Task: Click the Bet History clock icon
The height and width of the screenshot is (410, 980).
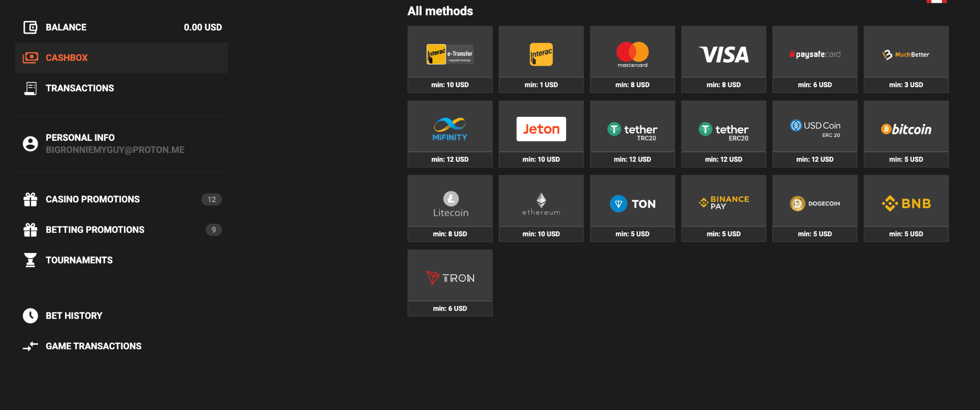Action: (30, 316)
